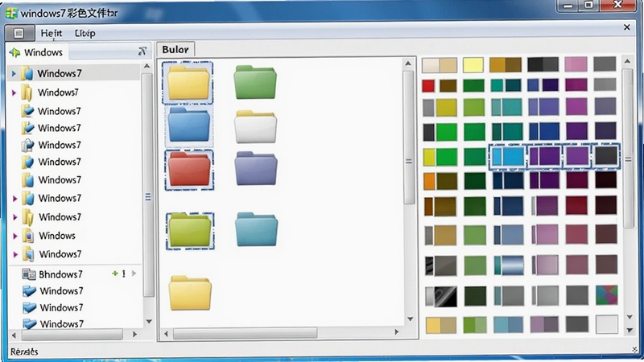Click the folder pane scroll down arrow
The height and width of the screenshot is (362, 644).
[x=410, y=319]
